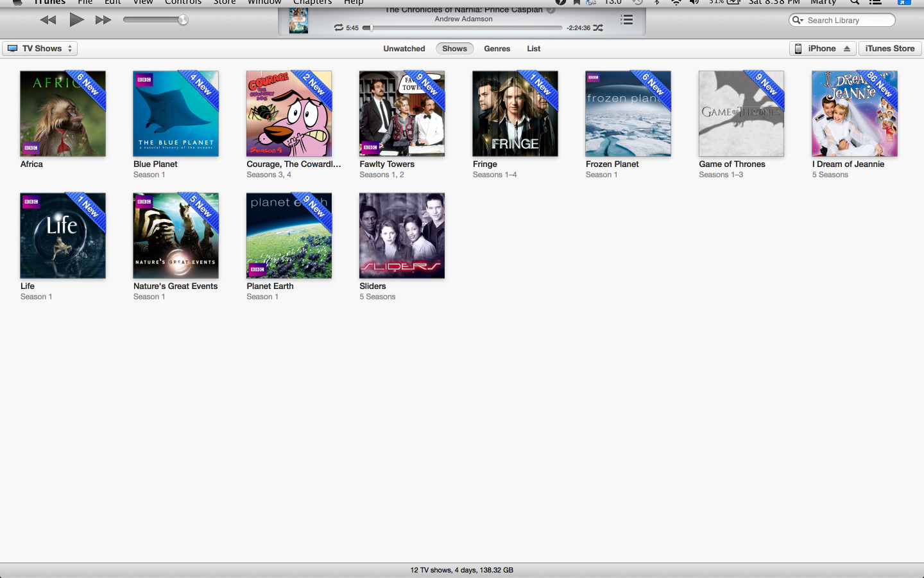The height and width of the screenshot is (578, 924).
Task: Switch to the Unwatched tab
Action: click(404, 49)
